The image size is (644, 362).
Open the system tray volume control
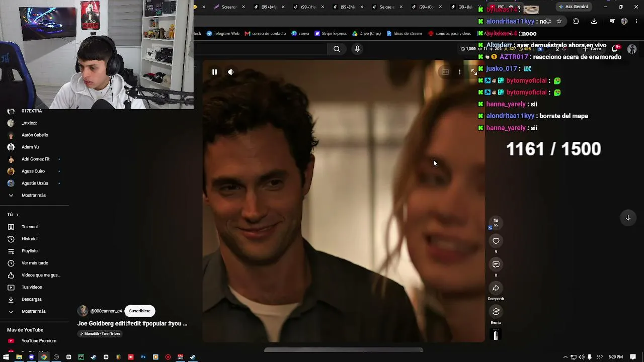click(582, 357)
